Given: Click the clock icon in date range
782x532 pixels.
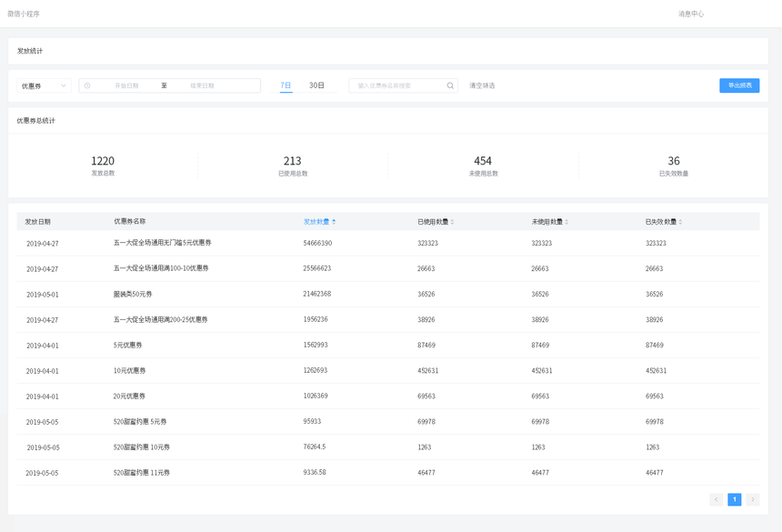Looking at the screenshot, I should coord(87,85).
